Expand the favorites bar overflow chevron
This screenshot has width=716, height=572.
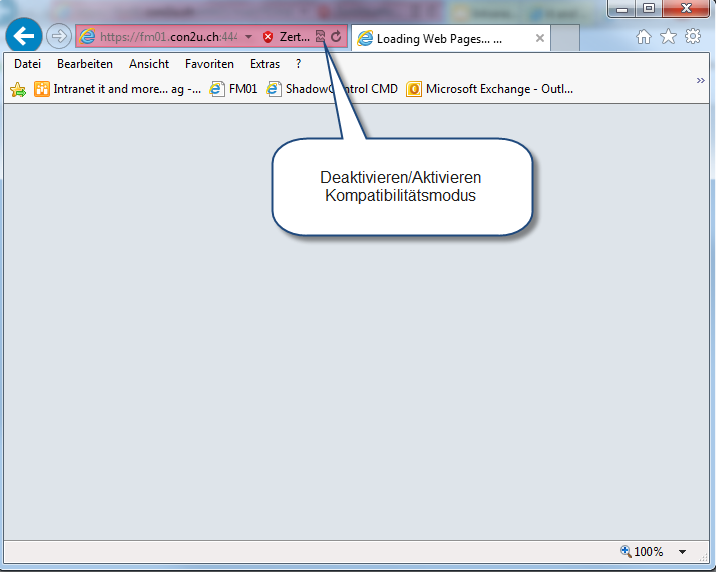click(x=700, y=80)
